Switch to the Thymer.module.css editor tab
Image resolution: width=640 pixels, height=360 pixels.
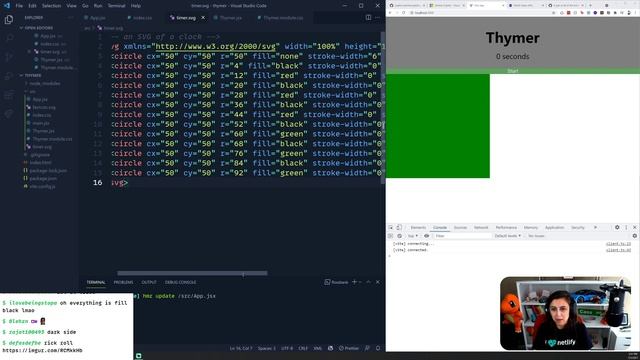click(x=280, y=18)
